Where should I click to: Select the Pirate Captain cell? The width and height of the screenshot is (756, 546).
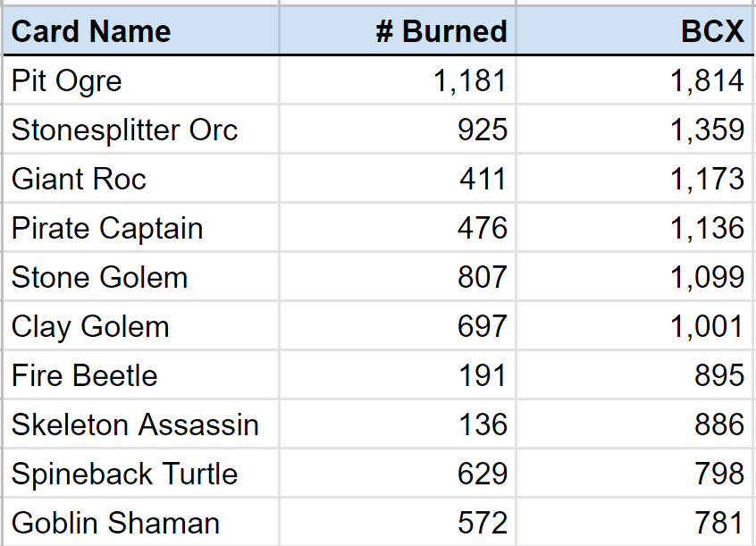(x=107, y=229)
